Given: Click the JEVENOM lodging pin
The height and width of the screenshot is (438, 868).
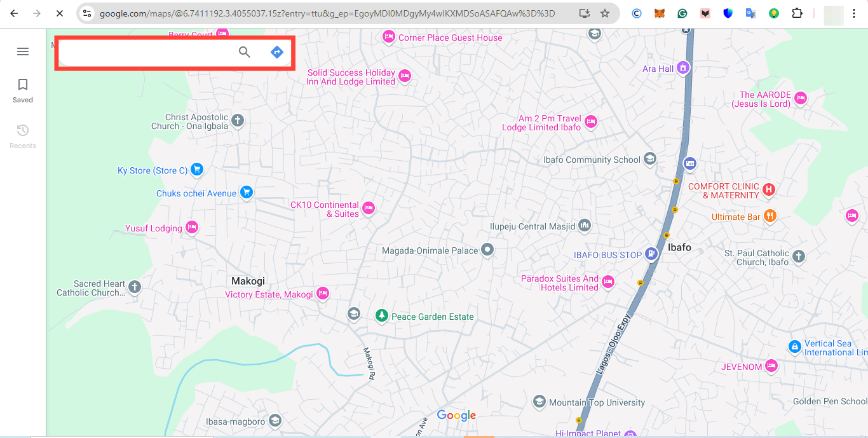Looking at the screenshot, I should pos(771,366).
